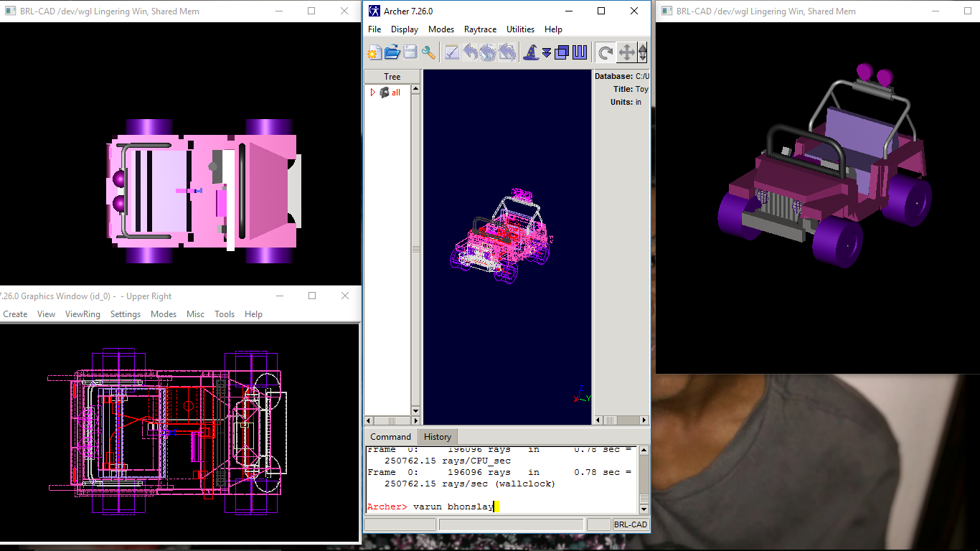980x551 pixels.
Task: Open the Help menu in Archer
Action: tap(553, 29)
